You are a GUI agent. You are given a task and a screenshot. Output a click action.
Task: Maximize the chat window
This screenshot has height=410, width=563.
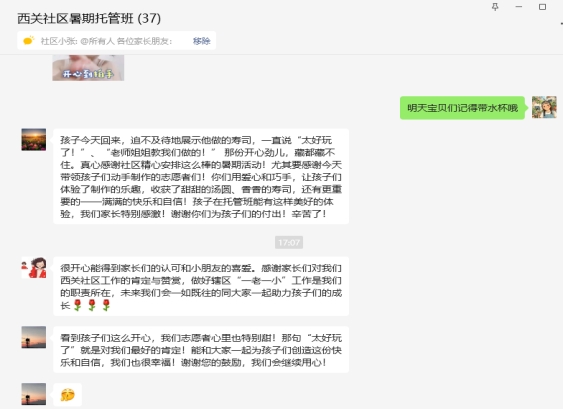pyautogui.click(x=542, y=7)
